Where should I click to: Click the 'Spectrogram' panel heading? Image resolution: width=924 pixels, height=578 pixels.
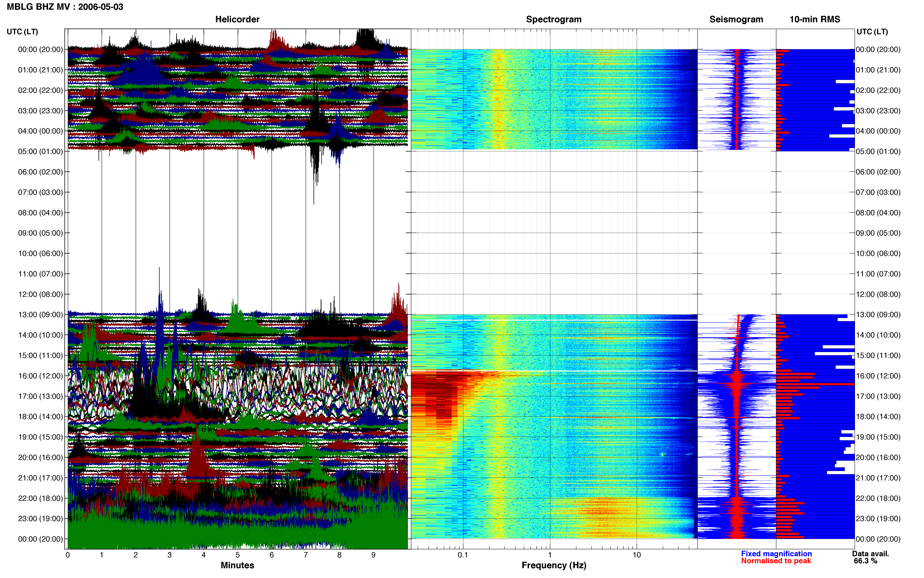[554, 19]
